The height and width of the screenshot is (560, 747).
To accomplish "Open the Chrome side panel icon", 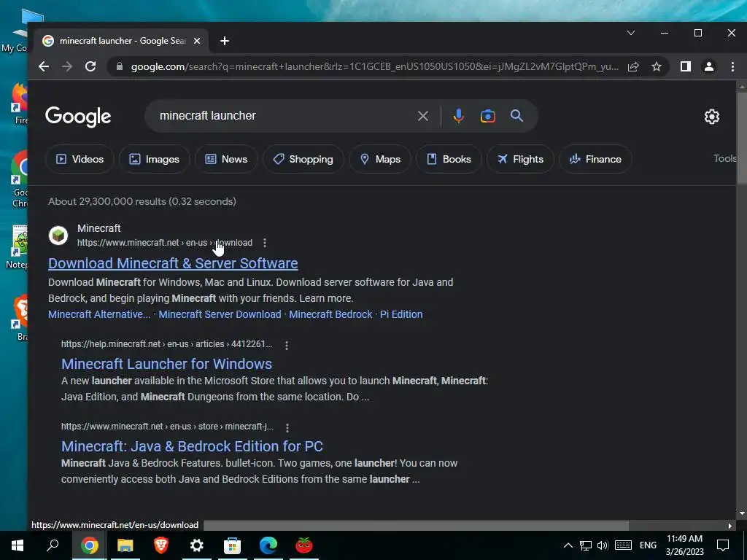I will 686,66.
